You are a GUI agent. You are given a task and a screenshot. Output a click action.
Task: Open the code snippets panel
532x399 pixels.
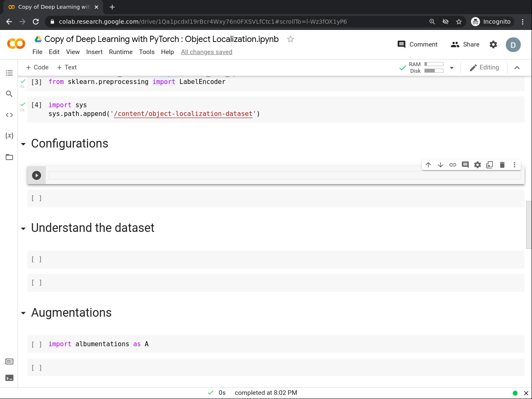pos(9,115)
